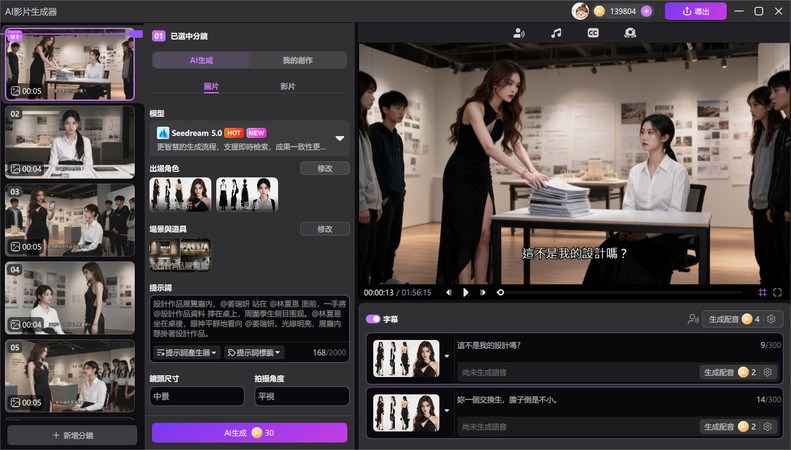Screen dimensions: 791x450
Task: Click the 導出 export button
Action: click(696, 11)
